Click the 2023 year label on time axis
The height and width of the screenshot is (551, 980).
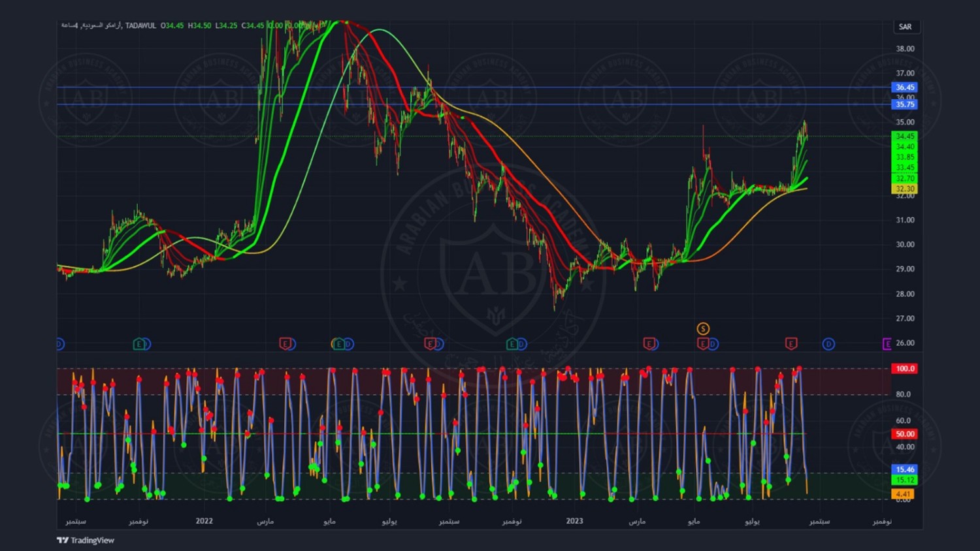[575, 520]
